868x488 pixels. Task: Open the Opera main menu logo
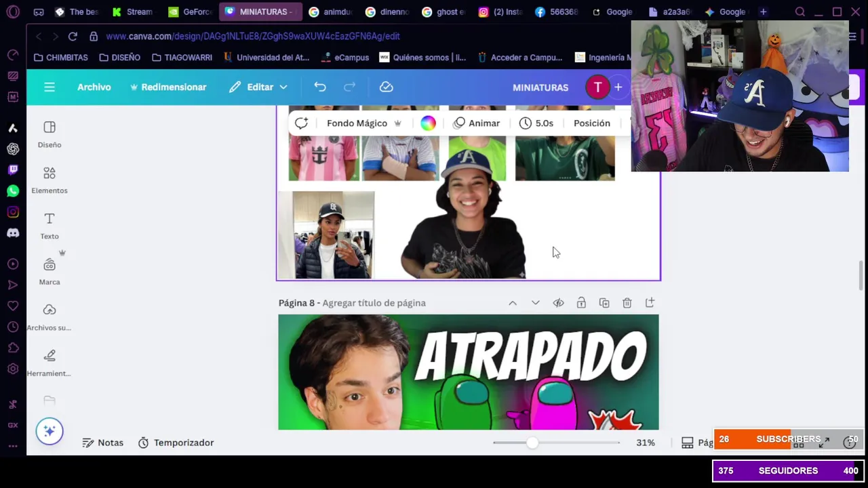pos(13,12)
